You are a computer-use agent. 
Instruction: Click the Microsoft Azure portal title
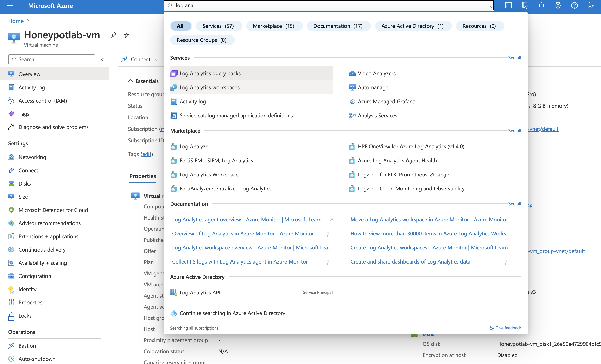point(50,6)
